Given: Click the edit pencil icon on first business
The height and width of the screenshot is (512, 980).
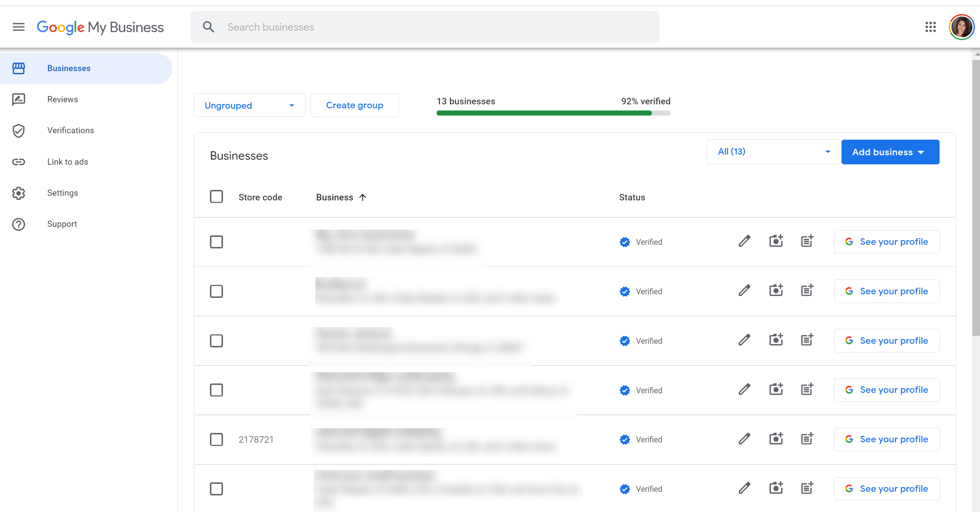Looking at the screenshot, I should click(744, 242).
